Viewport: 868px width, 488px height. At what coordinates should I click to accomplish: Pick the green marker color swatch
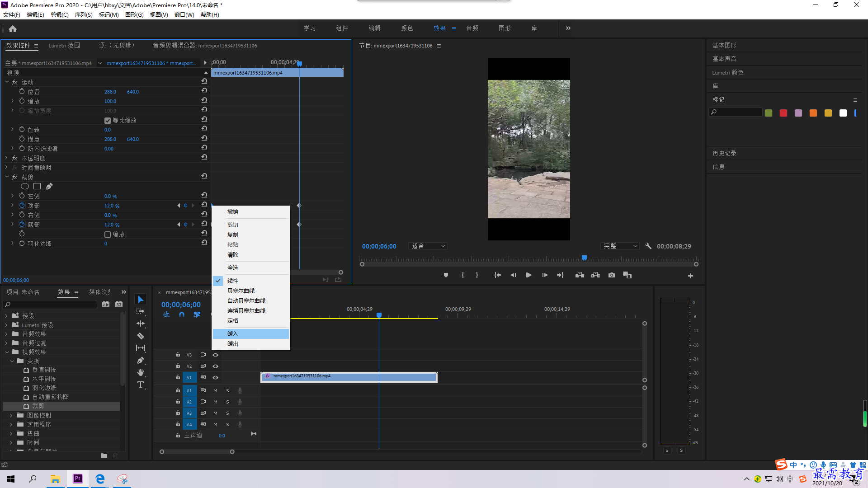(x=769, y=113)
